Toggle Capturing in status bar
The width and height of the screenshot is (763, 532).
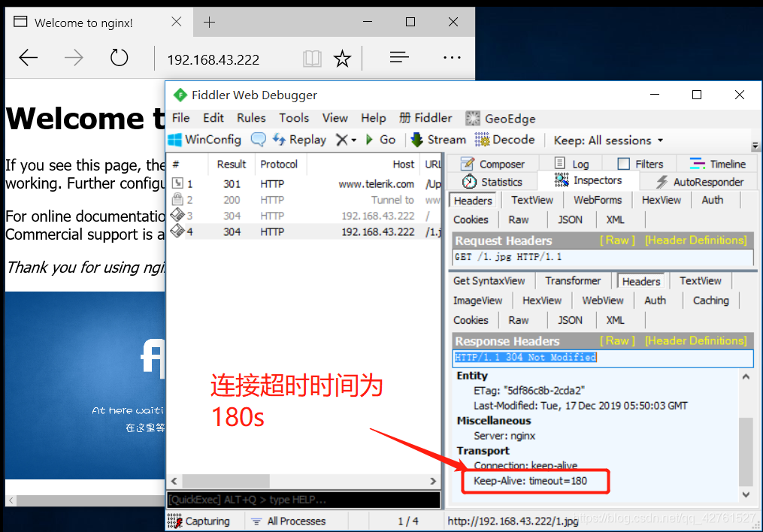point(198,521)
